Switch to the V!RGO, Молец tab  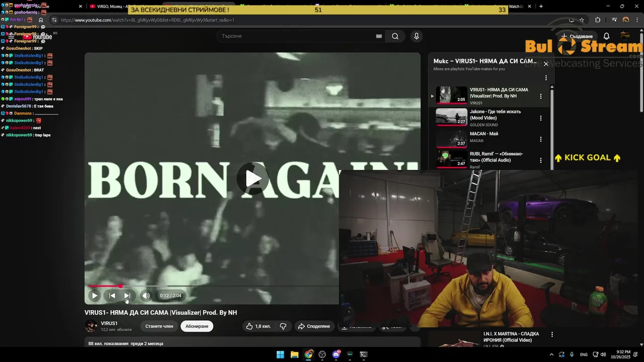[x=124, y=7]
